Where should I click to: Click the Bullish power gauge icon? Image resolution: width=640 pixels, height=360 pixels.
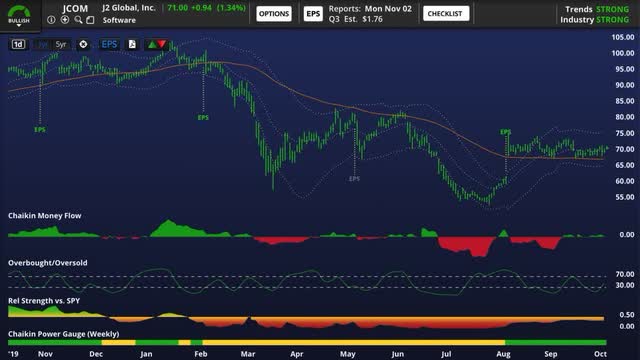[19, 12]
